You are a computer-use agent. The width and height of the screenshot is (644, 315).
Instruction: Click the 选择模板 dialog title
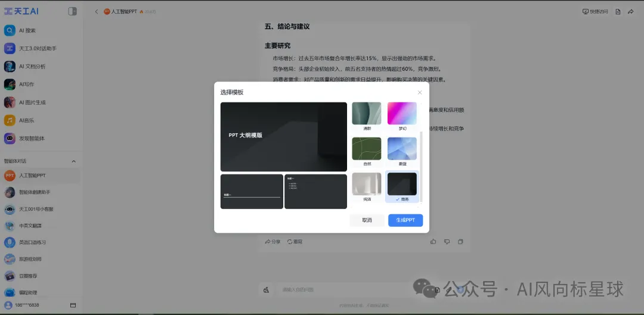click(x=232, y=92)
